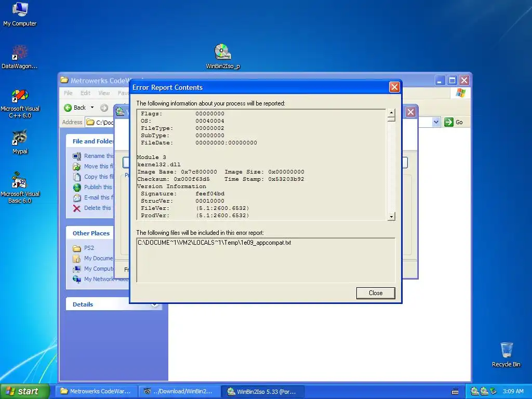
Task: Click the Move this file link
Action: pyautogui.click(x=98, y=167)
